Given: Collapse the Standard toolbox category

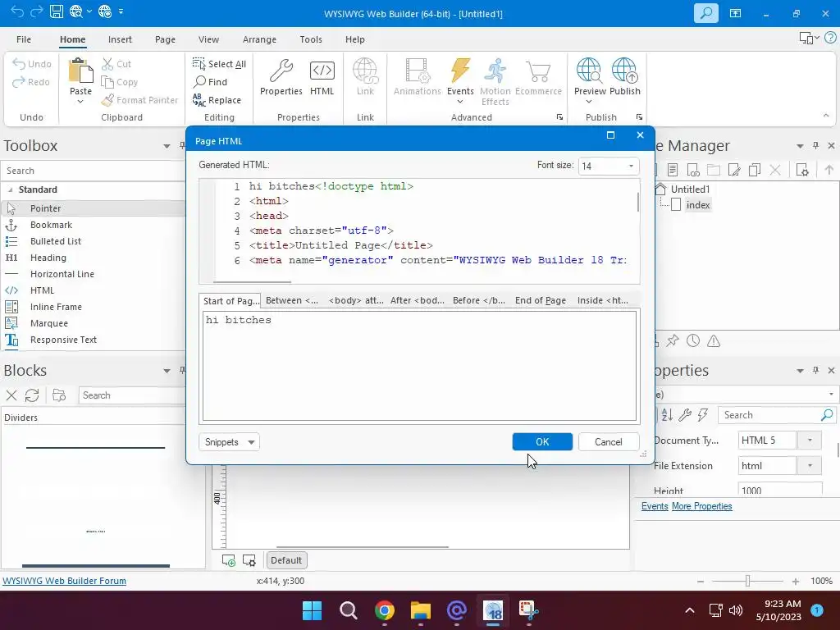Looking at the screenshot, I should pos(10,189).
